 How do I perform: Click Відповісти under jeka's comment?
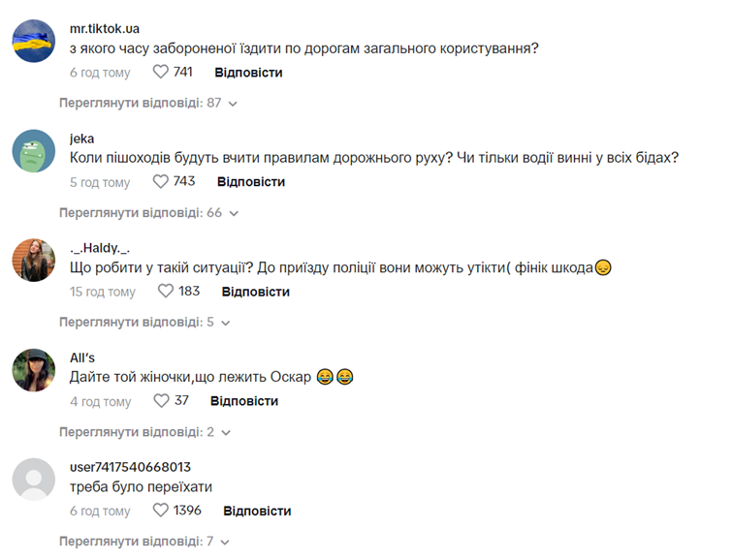250,181
